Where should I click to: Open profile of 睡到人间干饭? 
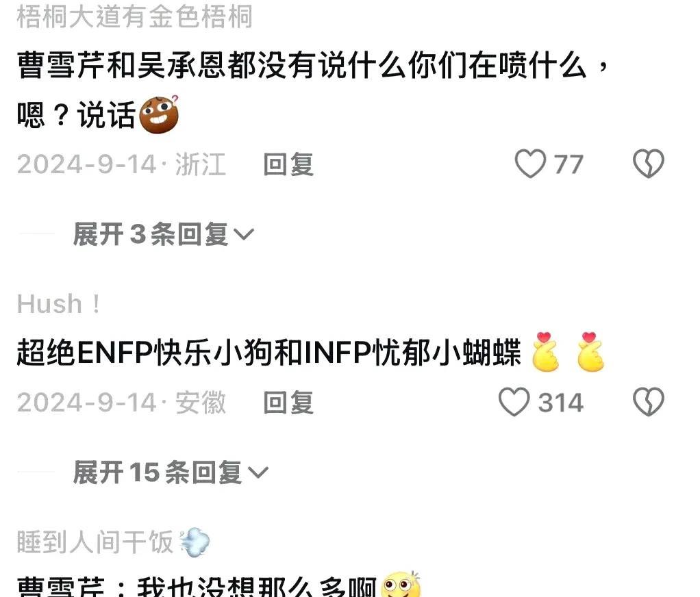coord(95,542)
